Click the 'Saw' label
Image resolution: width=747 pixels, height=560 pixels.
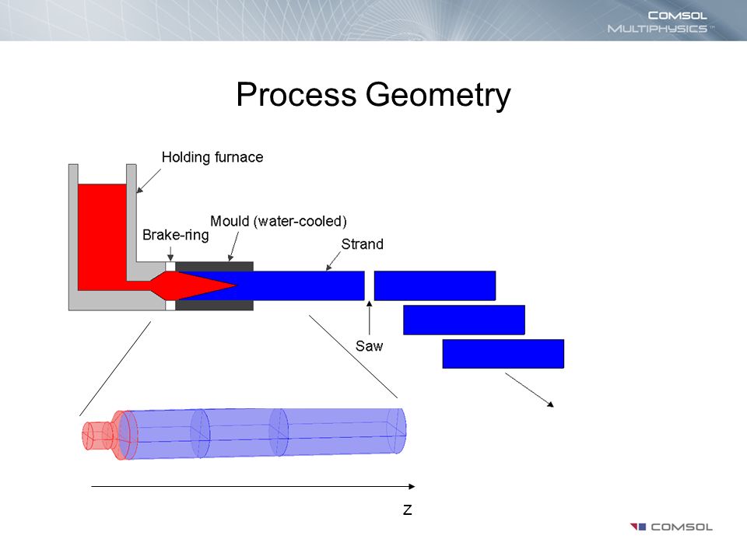coord(369,346)
